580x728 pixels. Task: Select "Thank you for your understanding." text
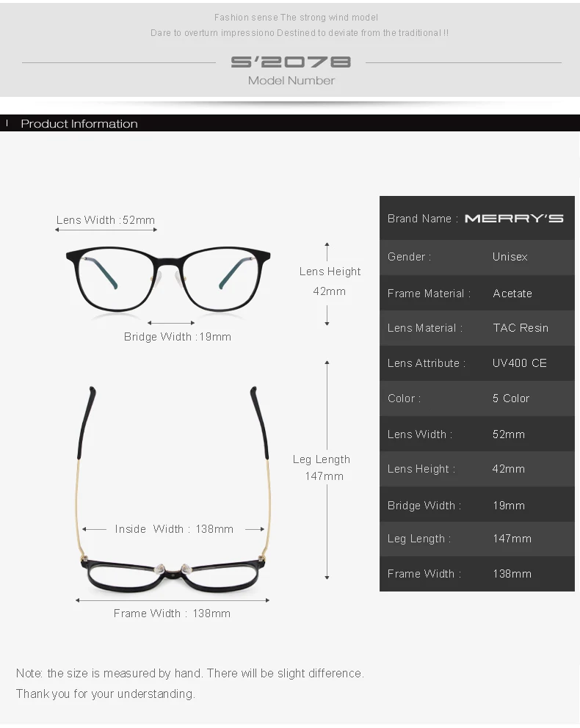coord(106,694)
